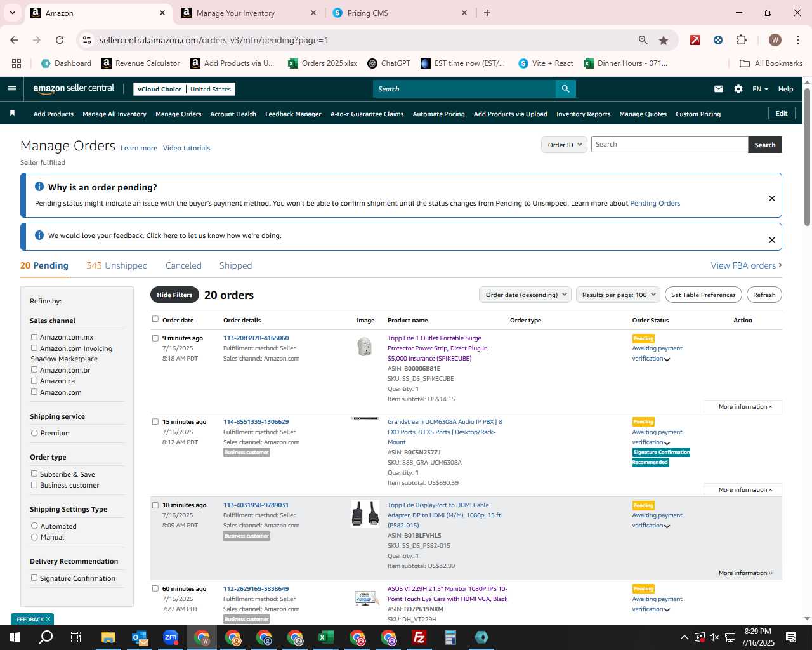
Task: Switch to the Pricing CMS browser tab
Action: (x=367, y=13)
